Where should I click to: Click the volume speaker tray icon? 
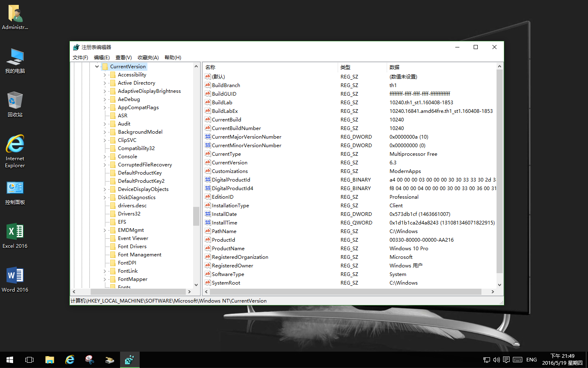[x=496, y=360]
